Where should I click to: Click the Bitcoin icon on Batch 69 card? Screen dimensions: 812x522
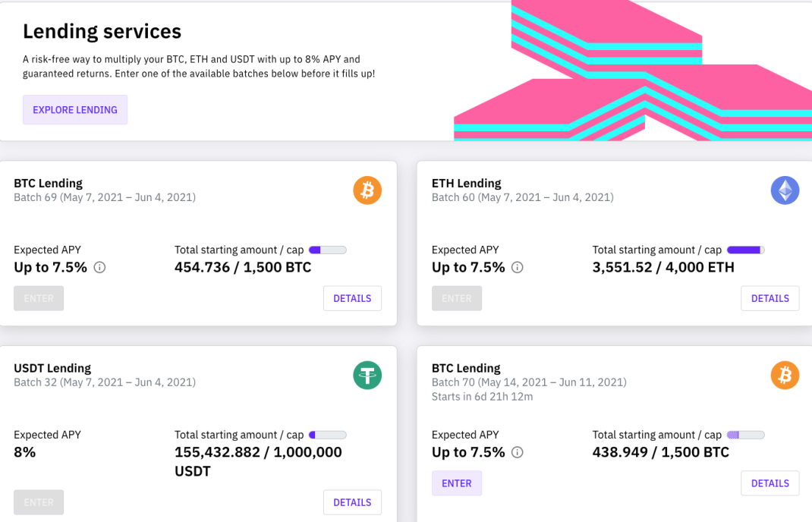pyautogui.click(x=367, y=190)
